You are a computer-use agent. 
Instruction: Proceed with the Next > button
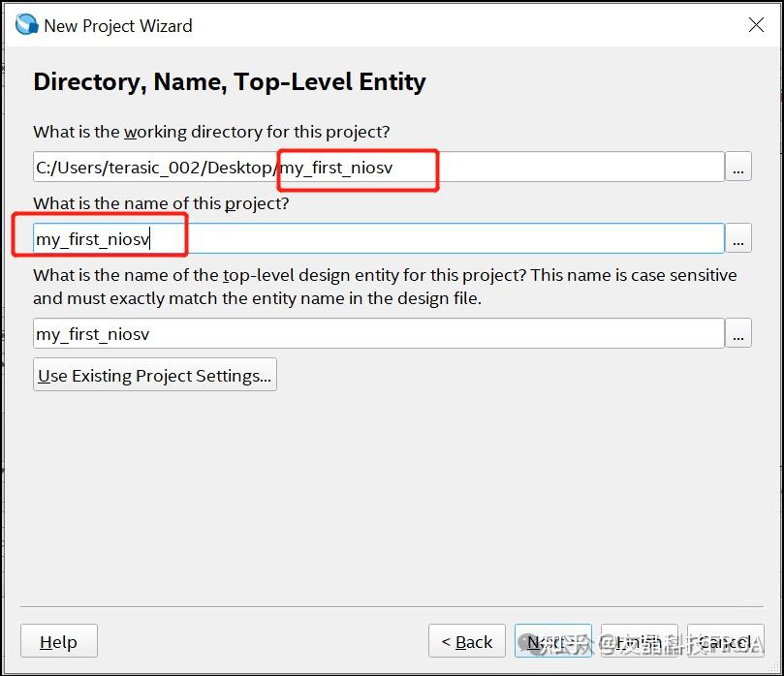[x=552, y=642]
